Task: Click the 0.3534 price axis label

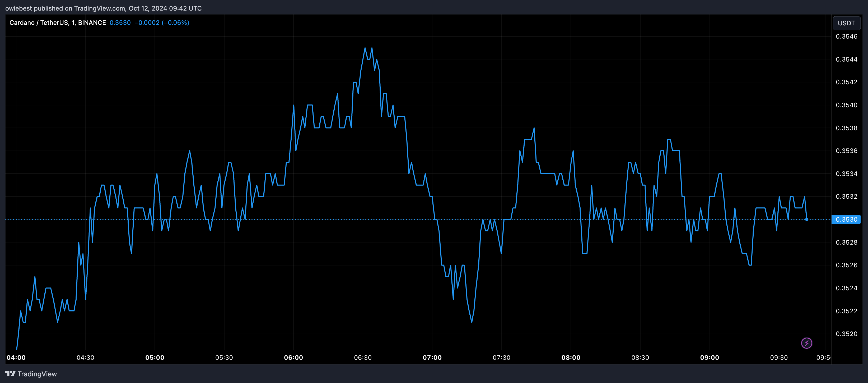Action: [846, 174]
